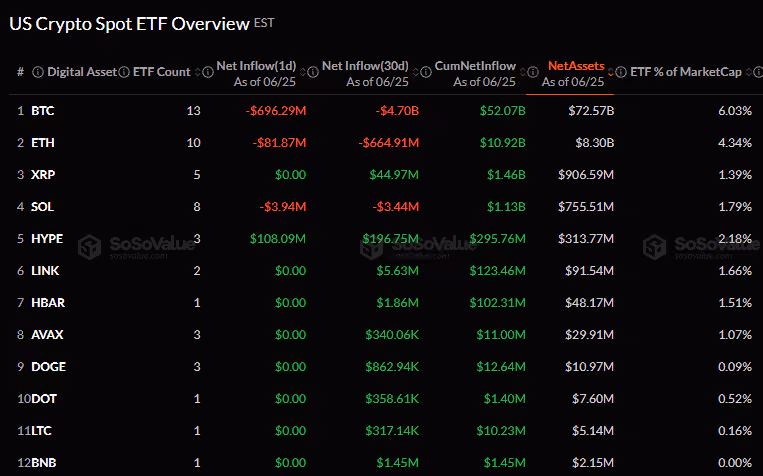Click info icon left of Digital Asset header
This screenshot has width=763, height=476.
tap(38, 72)
